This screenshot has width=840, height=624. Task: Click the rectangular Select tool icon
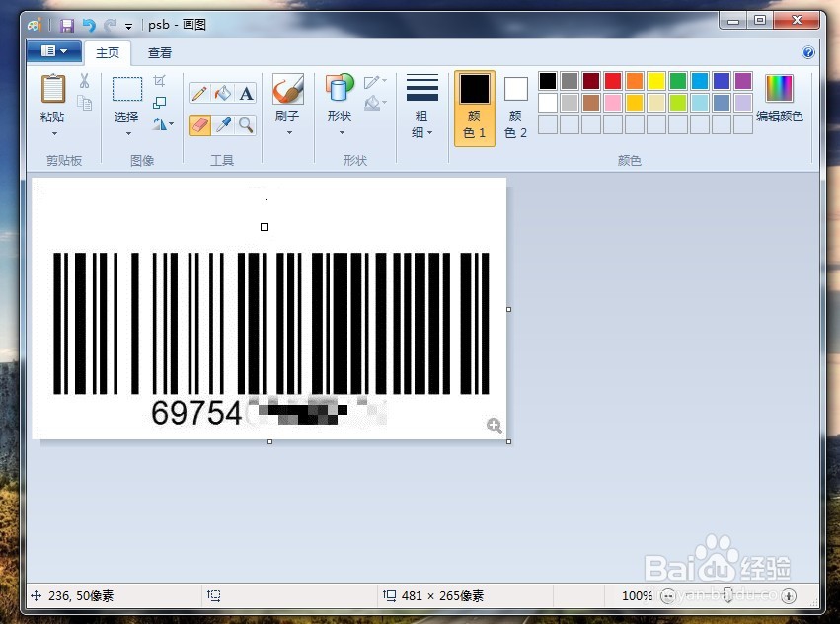(127, 89)
